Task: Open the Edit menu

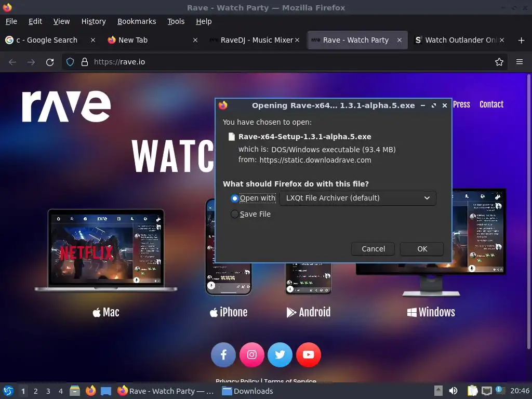Action: coord(35,21)
